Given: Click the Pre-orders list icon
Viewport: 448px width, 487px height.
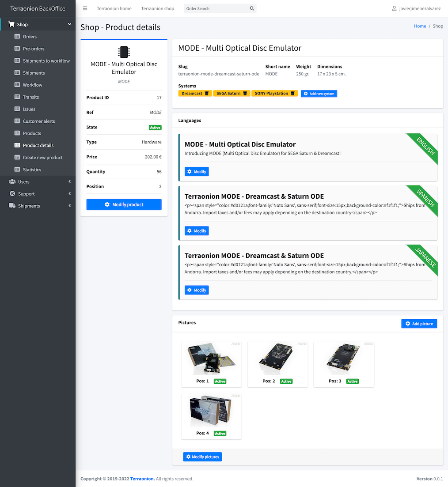Looking at the screenshot, I should pyautogui.click(x=17, y=49).
